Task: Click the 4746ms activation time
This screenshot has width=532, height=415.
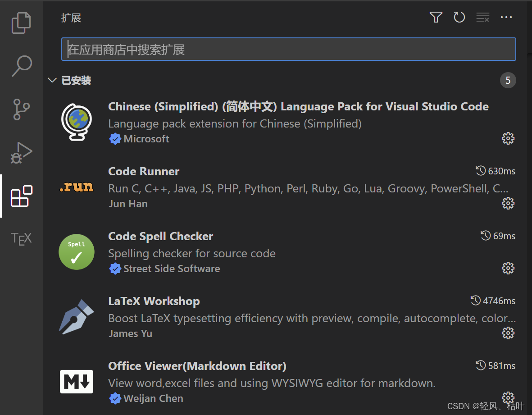Action: click(x=499, y=301)
